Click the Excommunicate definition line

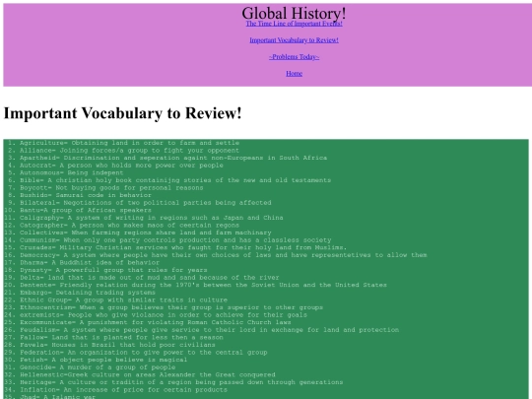(155, 322)
